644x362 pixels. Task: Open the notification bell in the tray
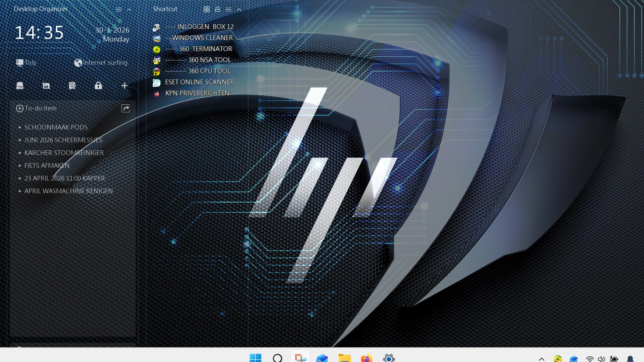630,359
